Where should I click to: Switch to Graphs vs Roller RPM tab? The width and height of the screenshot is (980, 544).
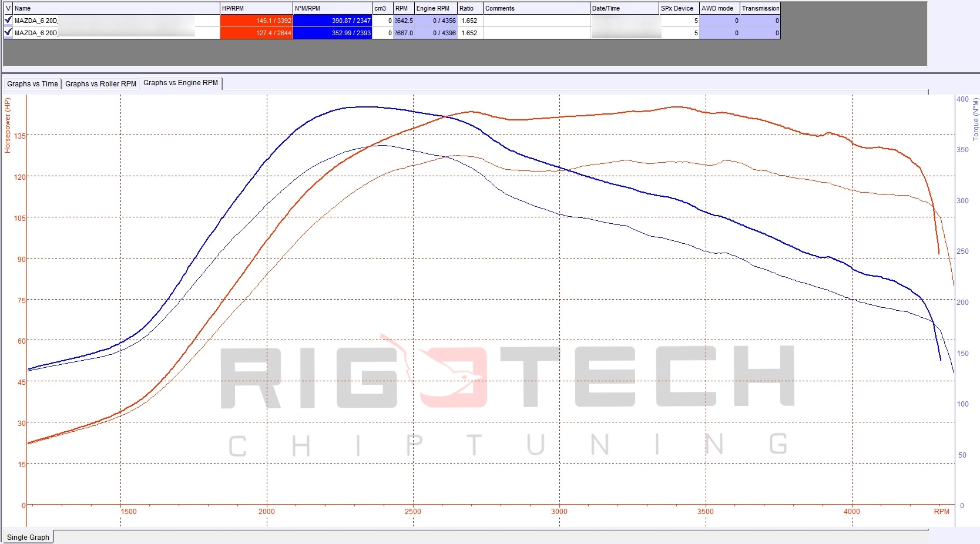click(x=100, y=84)
